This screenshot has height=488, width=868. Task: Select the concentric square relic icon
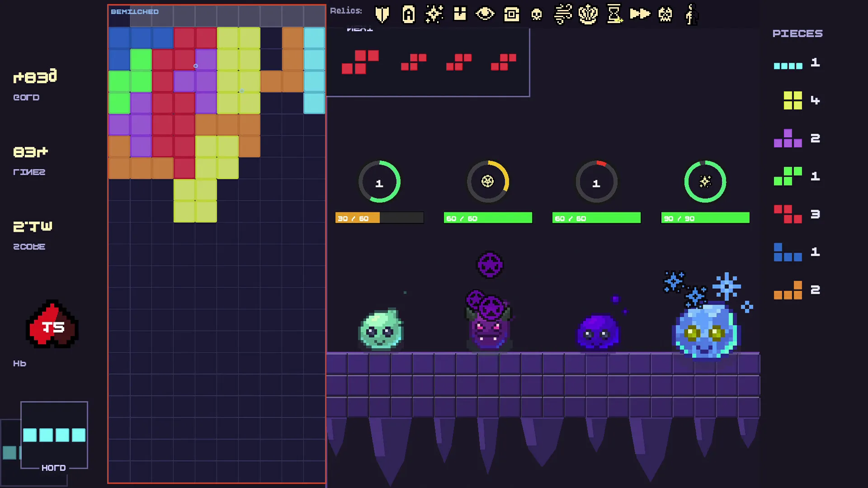click(511, 14)
